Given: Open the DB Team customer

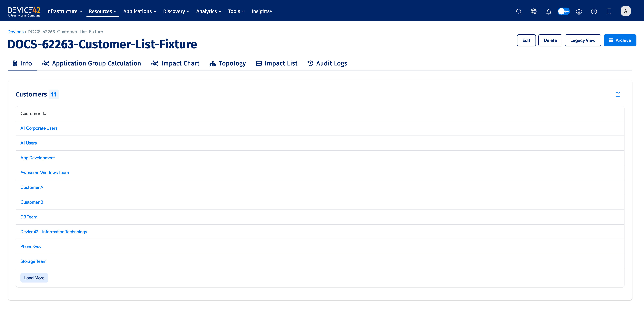Looking at the screenshot, I should (x=29, y=217).
